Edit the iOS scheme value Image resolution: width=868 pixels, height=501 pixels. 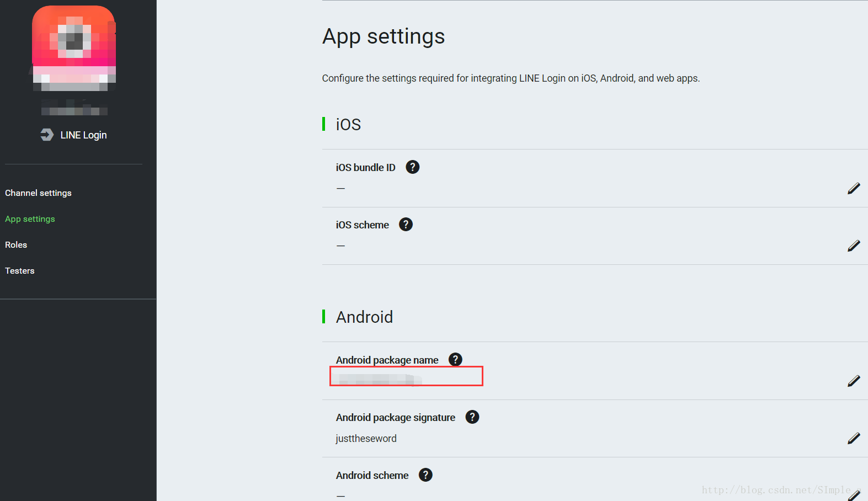pos(854,246)
